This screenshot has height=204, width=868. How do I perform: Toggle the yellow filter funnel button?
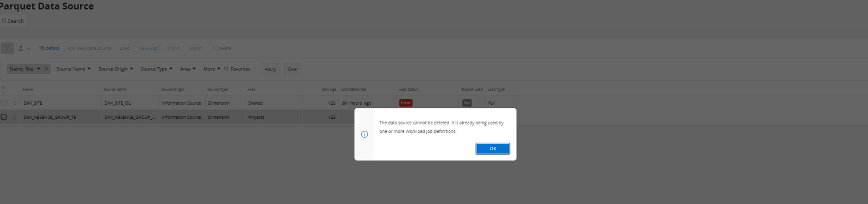click(7, 48)
